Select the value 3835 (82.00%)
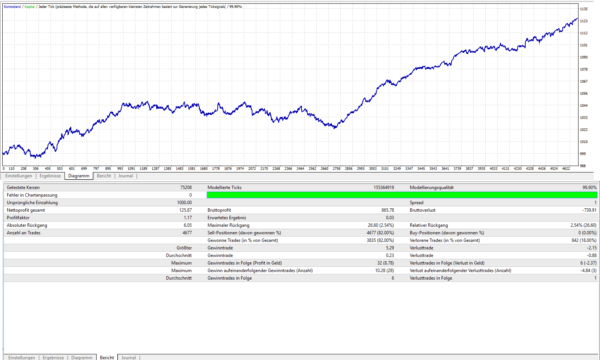 coord(380,240)
